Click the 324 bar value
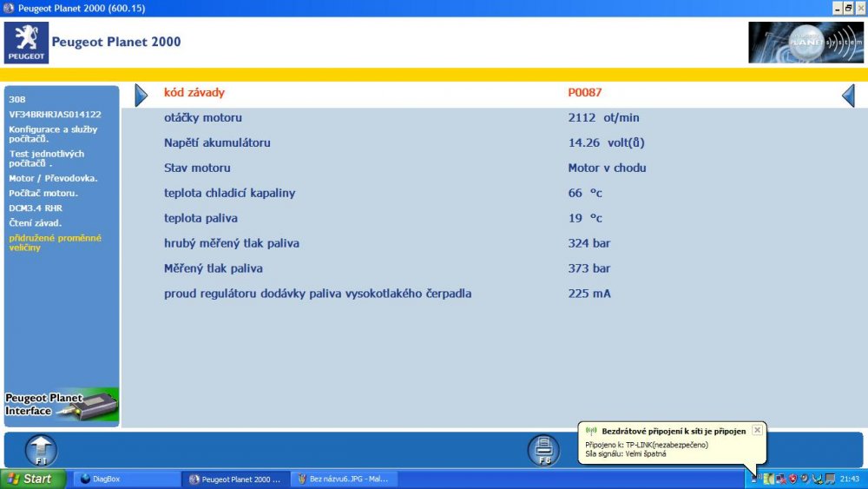 (x=589, y=243)
